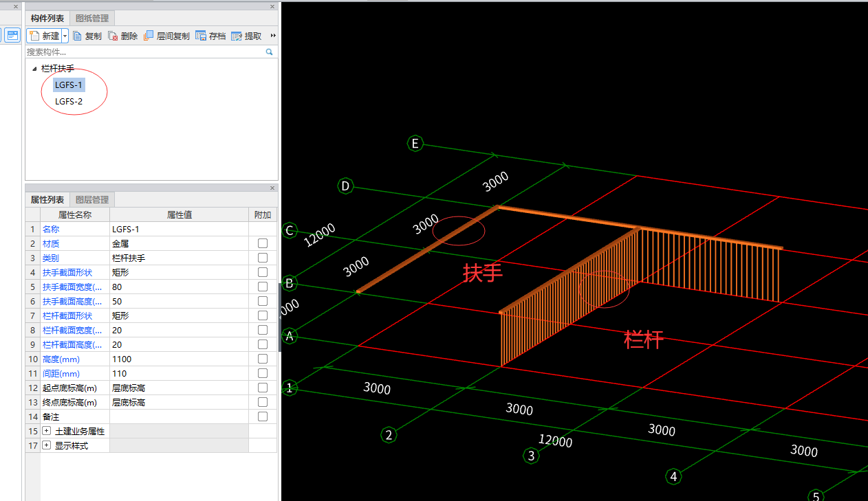Tick the 附加 checkbox for 终点底标高
Image resolution: width=868 pixels, height=501 pixels.
tap(263, 402)
